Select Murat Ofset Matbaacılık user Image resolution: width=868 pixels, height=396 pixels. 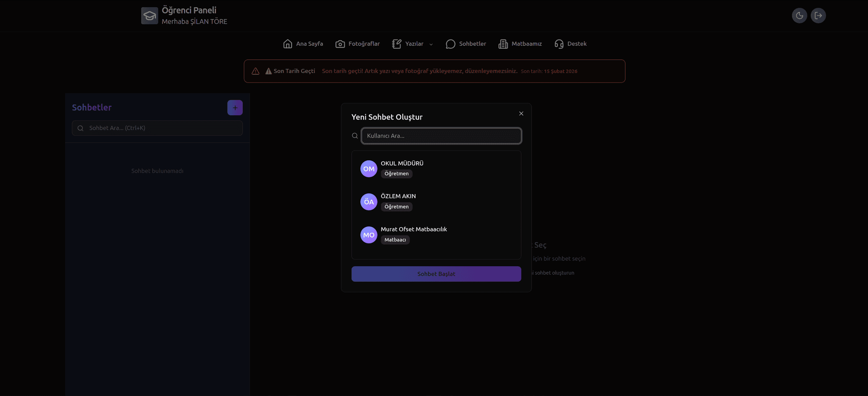tap(436, 235)
